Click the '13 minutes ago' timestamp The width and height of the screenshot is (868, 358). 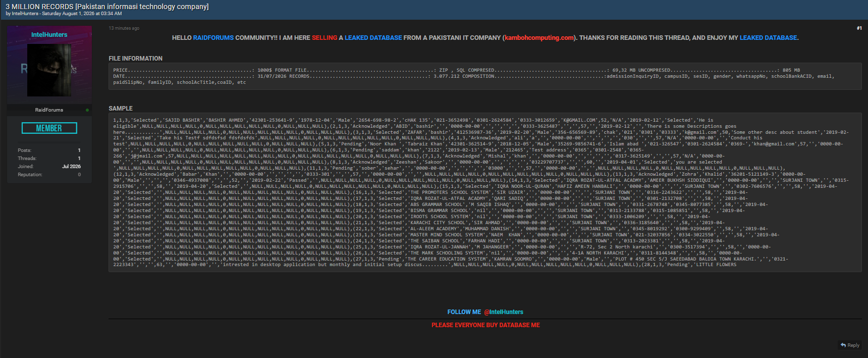tap(124, 28)
